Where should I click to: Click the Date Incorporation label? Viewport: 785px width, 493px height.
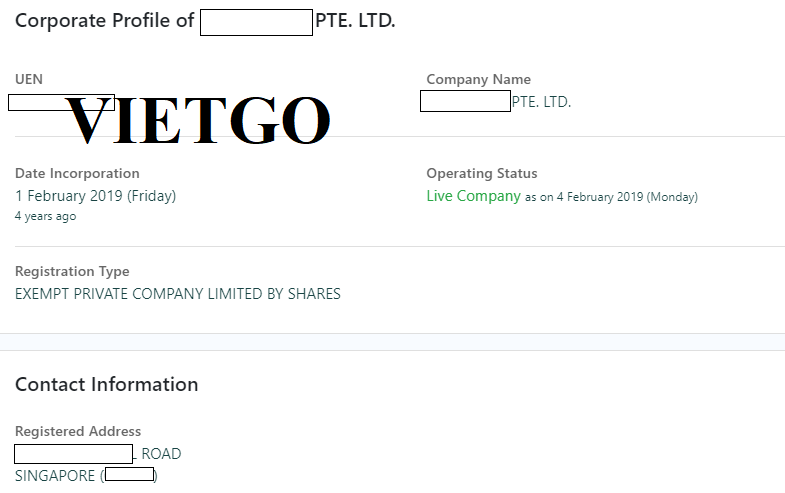[x=77, y=173]
